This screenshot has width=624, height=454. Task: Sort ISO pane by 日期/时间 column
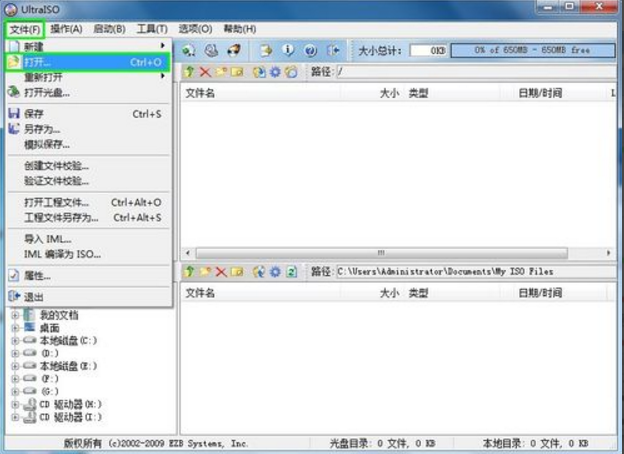point(553,93)
